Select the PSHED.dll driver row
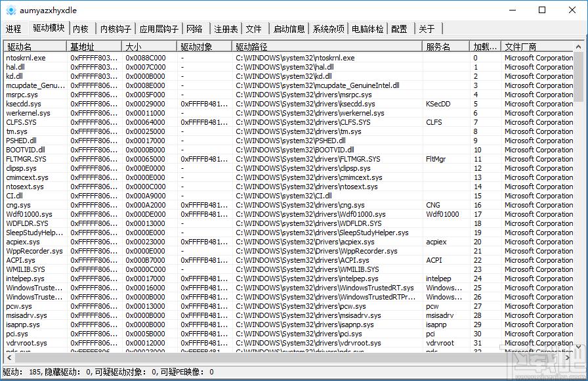Viewport: 588px width, 381px height. tap(289, 141)
